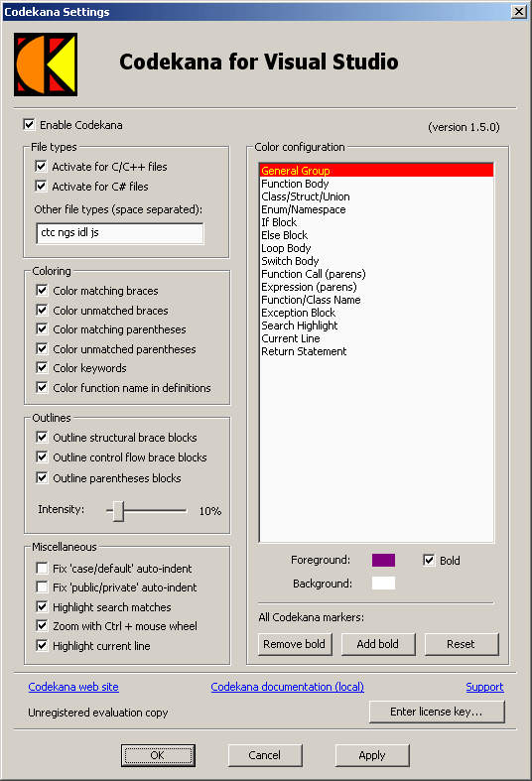Open the Codekana web site link
532x781 pixels.
(73, 687)
